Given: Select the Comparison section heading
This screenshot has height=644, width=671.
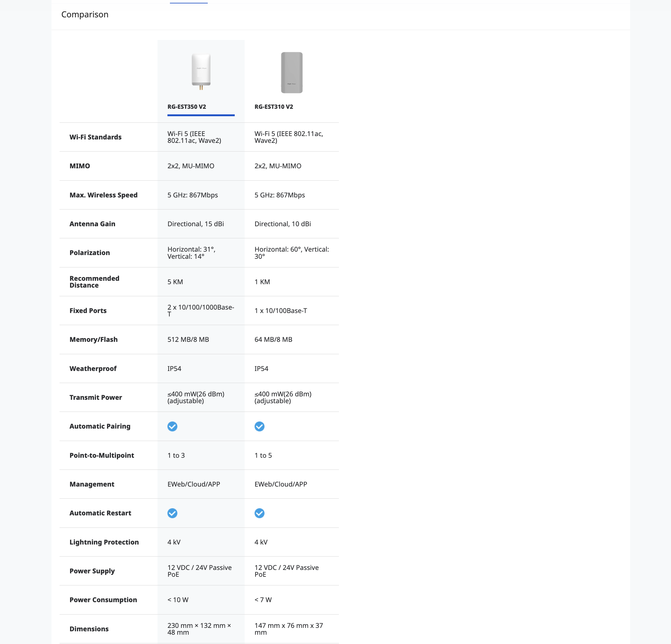Looking at the screenshot, I should (85, 14).
